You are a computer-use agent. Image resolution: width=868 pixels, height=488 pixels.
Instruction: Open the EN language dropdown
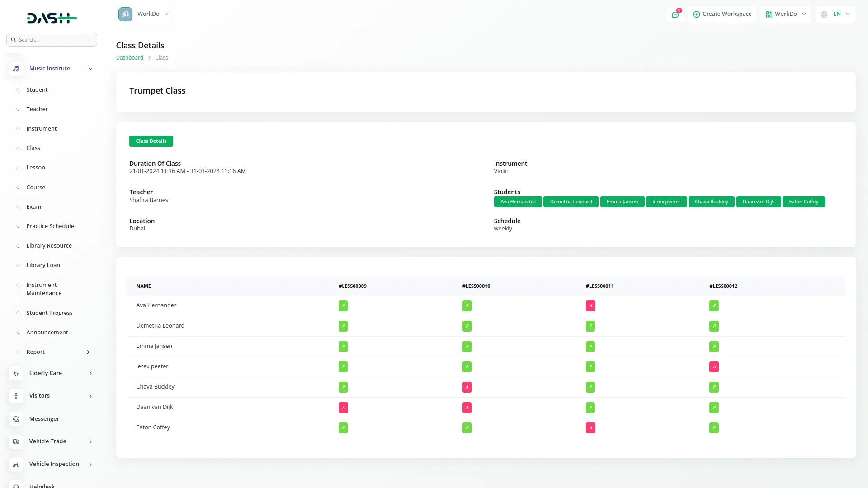point(836,14)
